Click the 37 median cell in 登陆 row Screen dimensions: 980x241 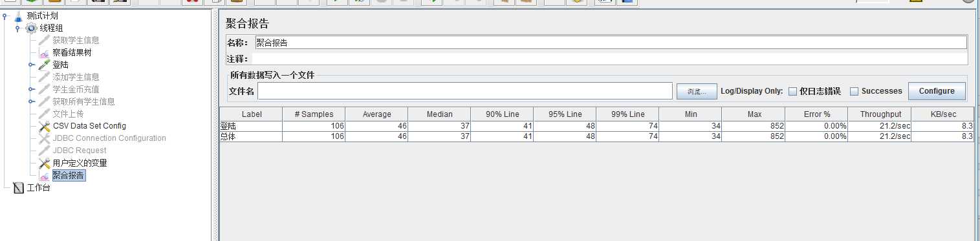click(439, 126)
